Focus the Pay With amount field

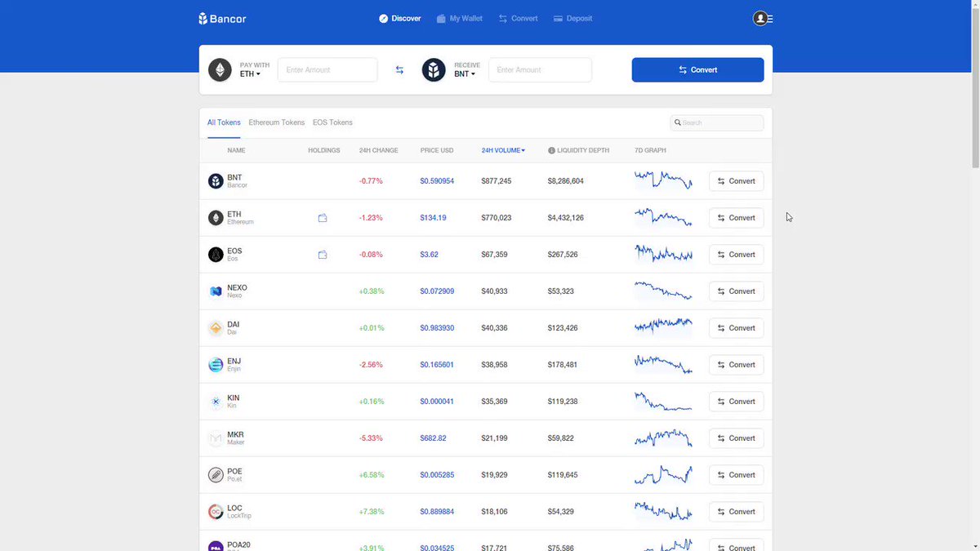tap(327, 70)
